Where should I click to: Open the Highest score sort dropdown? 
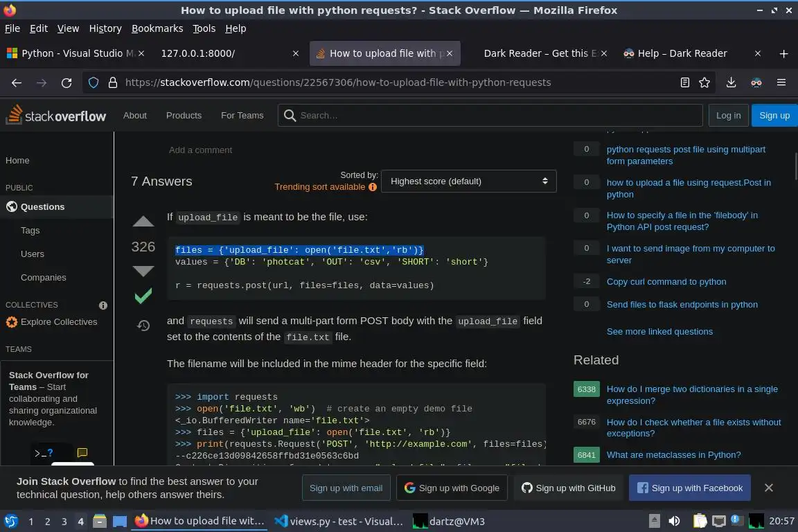coord(469,181)
